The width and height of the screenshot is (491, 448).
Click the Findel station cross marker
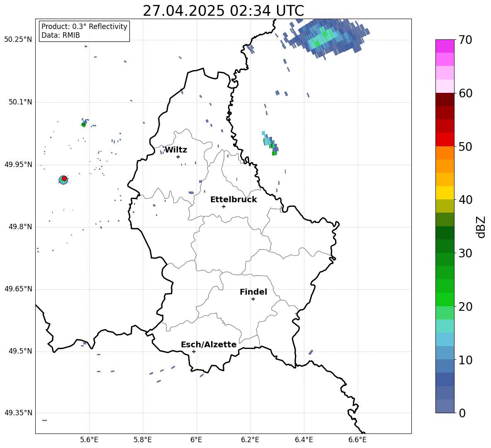[x=253, y=299]
